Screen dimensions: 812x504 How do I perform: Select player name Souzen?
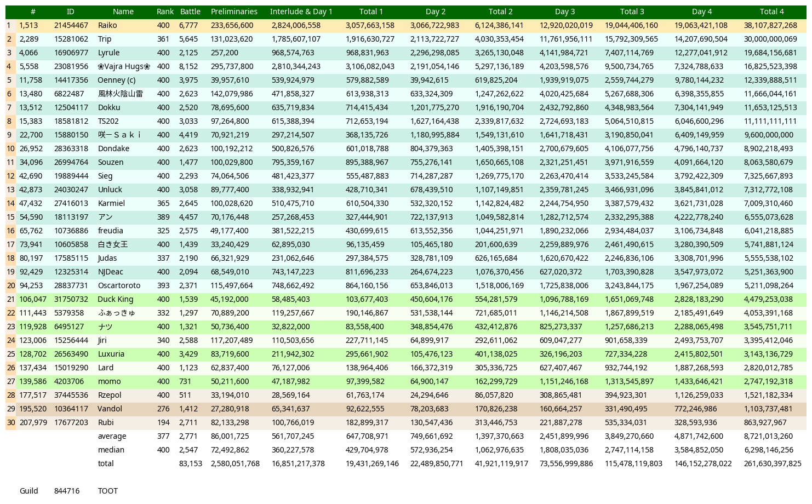(x=111, y=162)
